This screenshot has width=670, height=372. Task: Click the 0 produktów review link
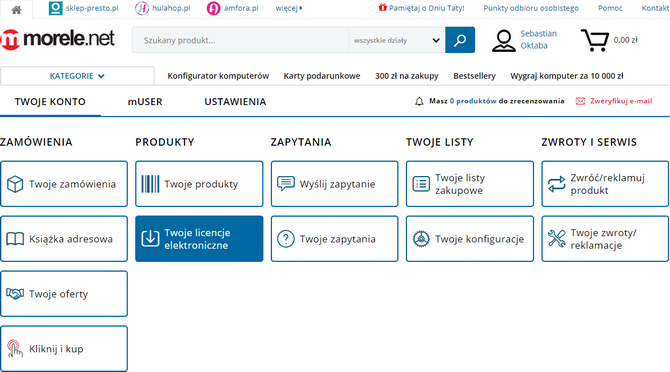click(473, 101)
